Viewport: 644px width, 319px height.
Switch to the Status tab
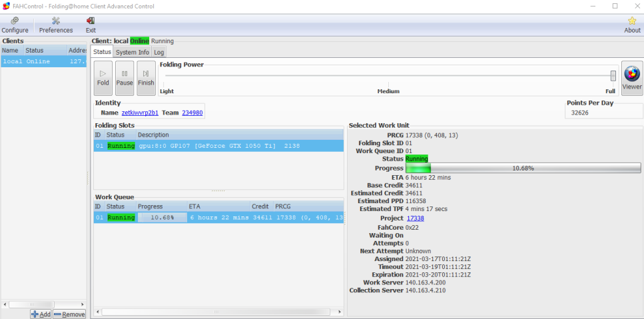point(102,52)
